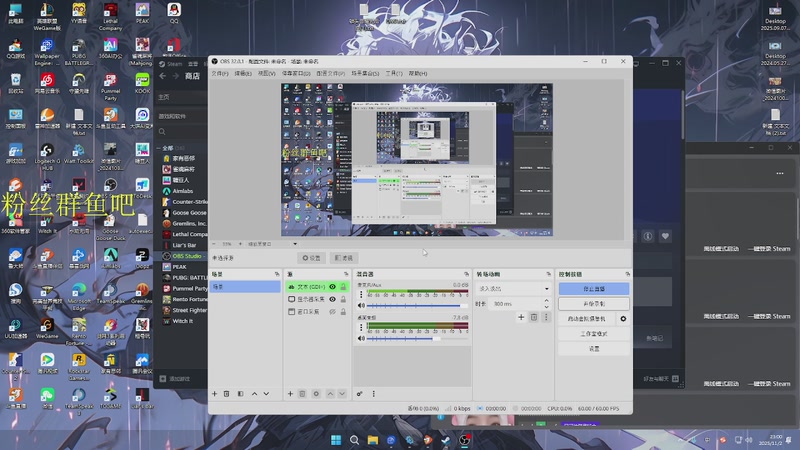800x450 pixels.
Task: Undock the Scenes panel icon
Action: tap(277, 274)
